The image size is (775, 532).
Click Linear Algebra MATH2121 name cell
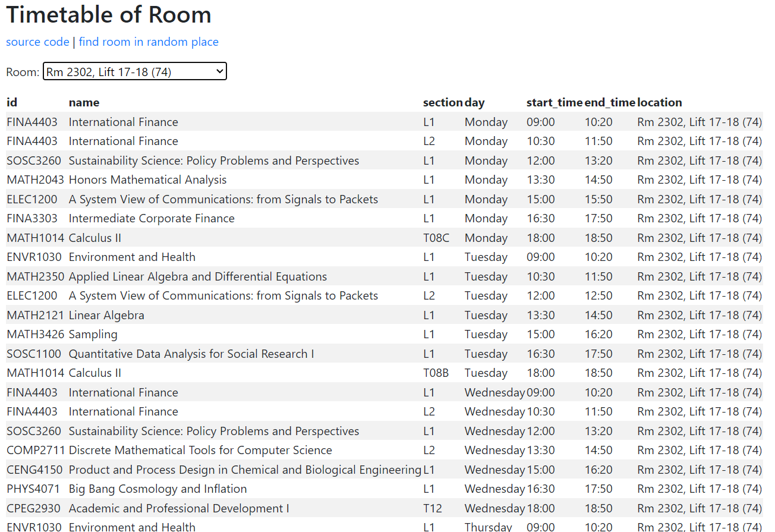(106, 315)
